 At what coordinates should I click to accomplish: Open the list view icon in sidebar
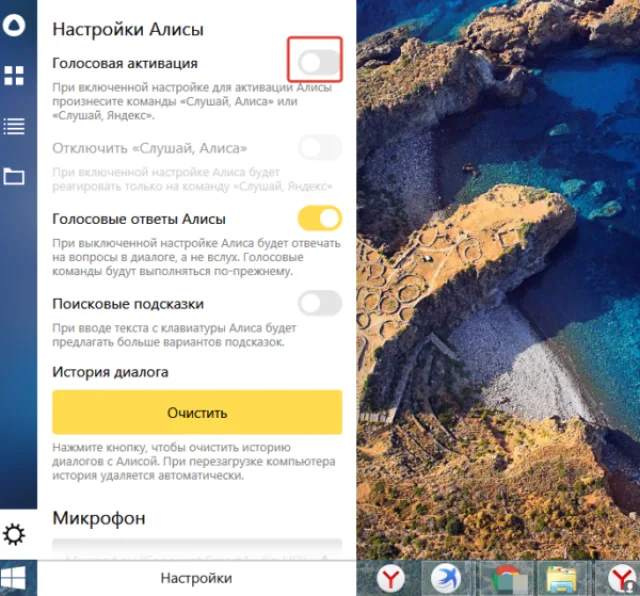pos(14,126)
